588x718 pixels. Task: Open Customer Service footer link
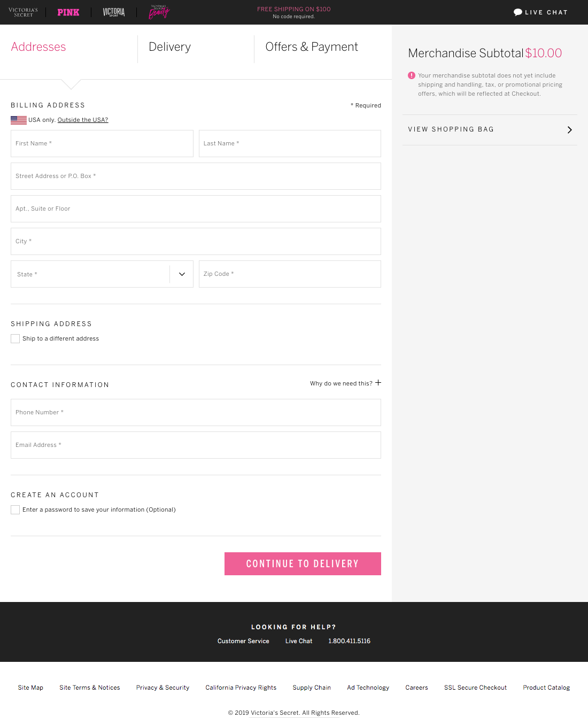point(243,641)
